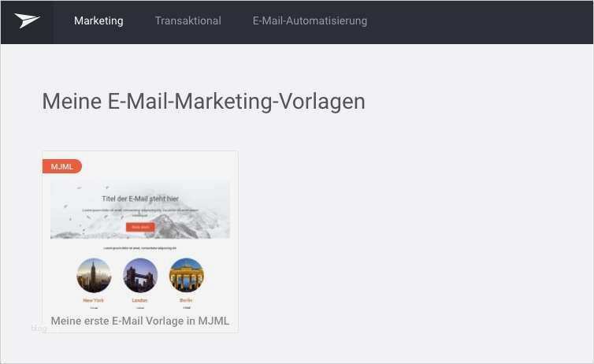Click the lorem ipsum paragraph under the title
Screen dimensions: 594x364
140,212
